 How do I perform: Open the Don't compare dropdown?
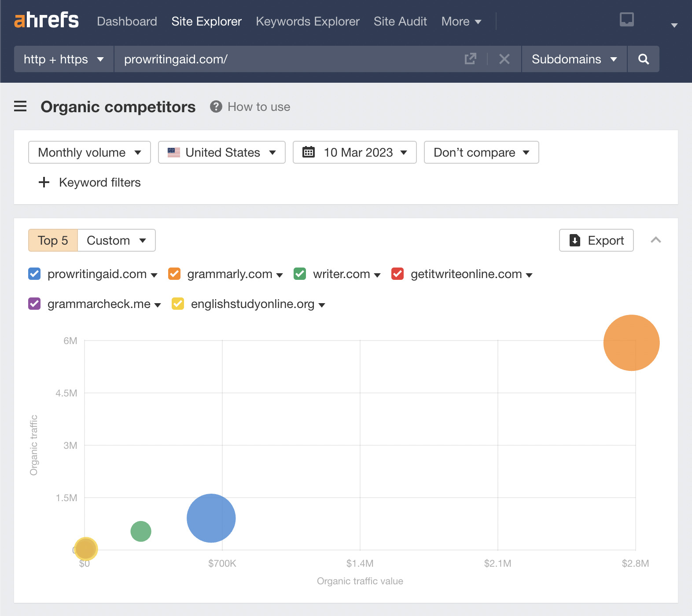point(482,152)
